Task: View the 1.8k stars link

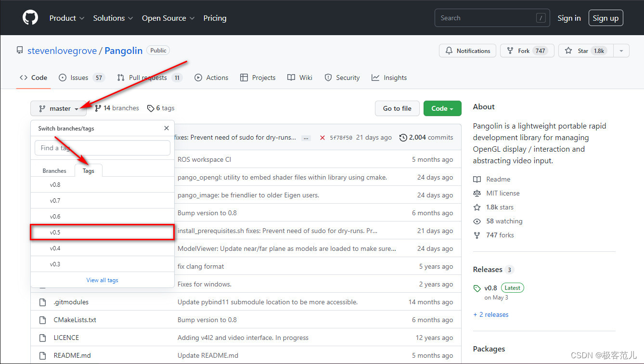Action: [x=493, y=207]
